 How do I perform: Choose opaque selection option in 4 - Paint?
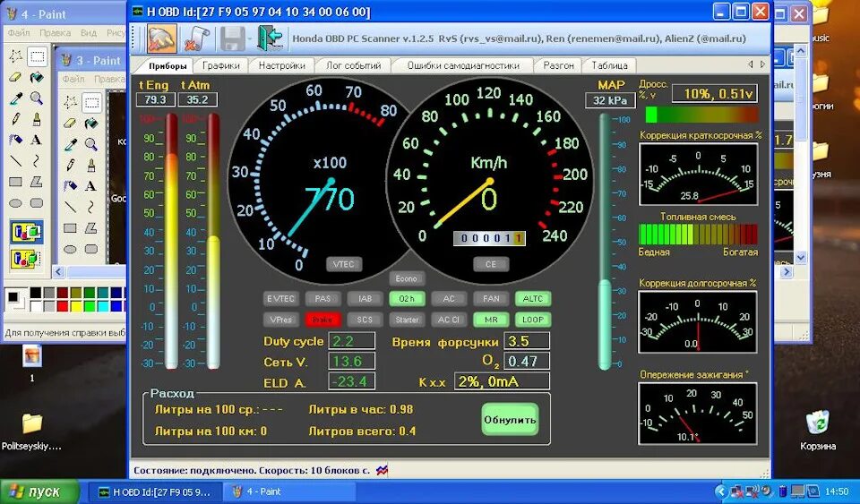26,232
